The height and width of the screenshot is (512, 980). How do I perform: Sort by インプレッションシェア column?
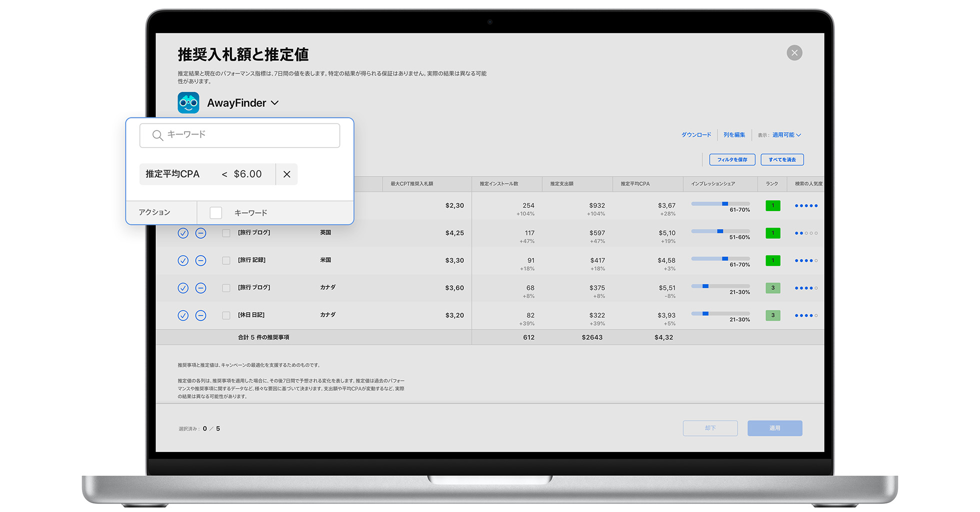tap(713, 183)
